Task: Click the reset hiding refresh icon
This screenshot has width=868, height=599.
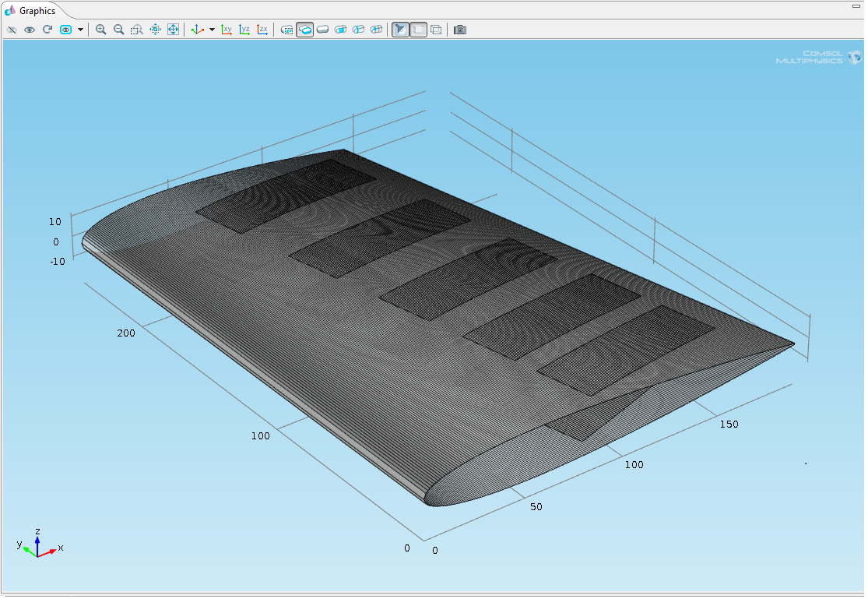Action: point(47,30)
